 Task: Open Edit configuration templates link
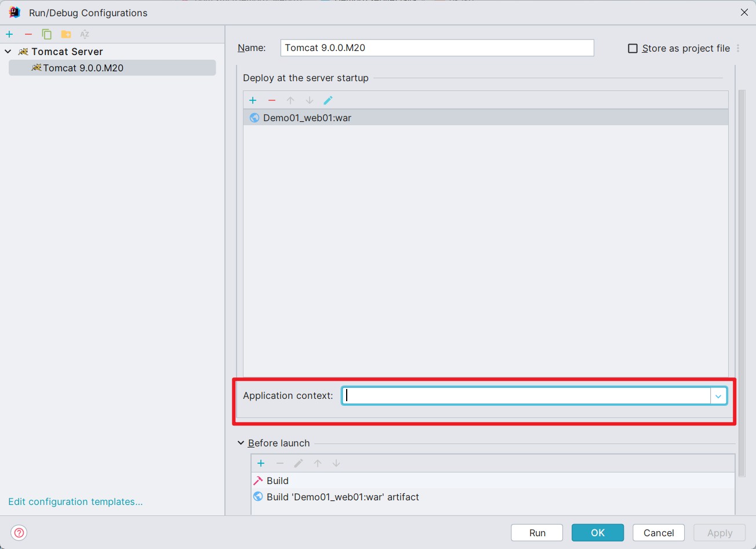point(75,501)
